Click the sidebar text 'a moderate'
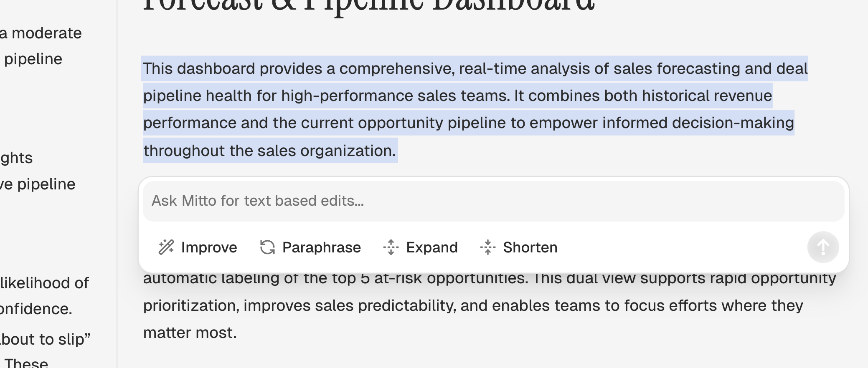This screenshot has height=368, width=868. pyautogui.click(x=41, y=33)
